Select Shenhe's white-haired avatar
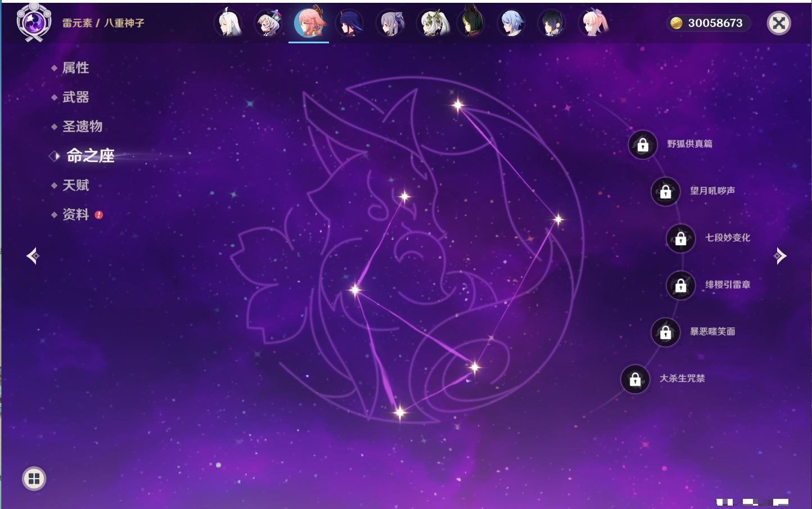This screenshot has width=812, height=509. [x=228, y=23]
